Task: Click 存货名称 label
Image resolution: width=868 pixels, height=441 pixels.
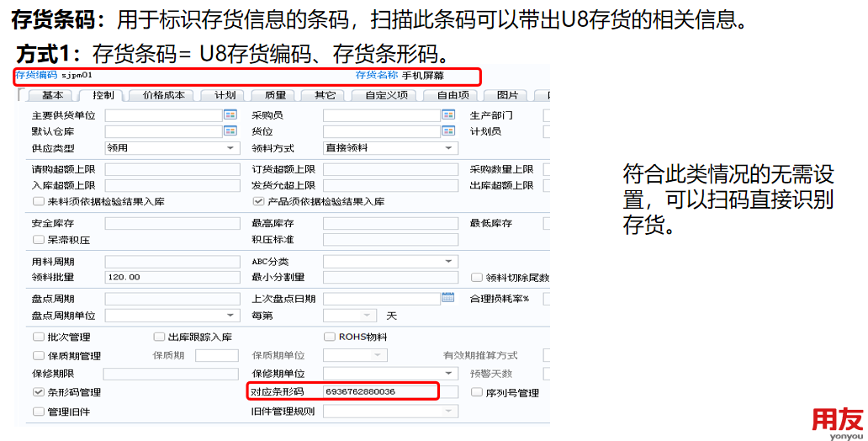Action: pos(377,75)
